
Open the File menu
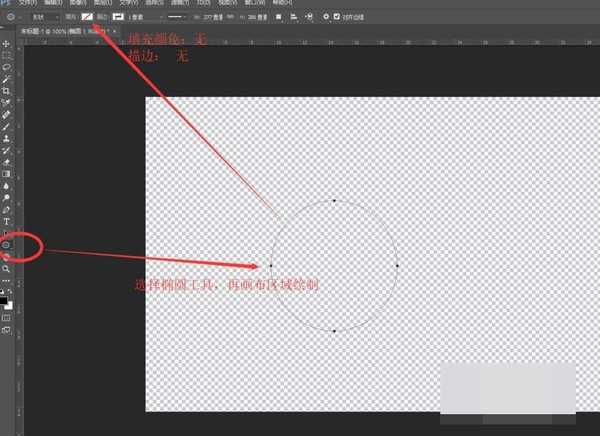pyautogui.click(x=27, y=3)
